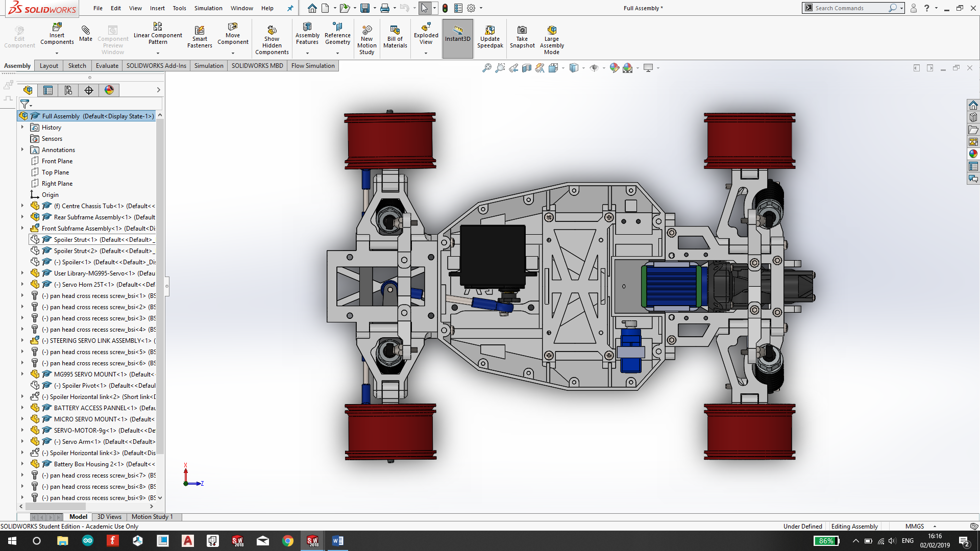Click the filter icon in the FeatureManager
This screenshot has height=551, width=980.
click(25, 104)
